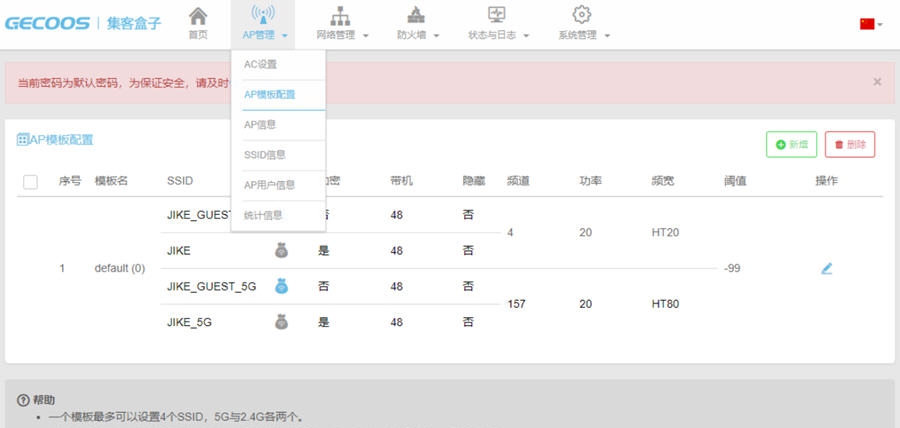
Task: Click the red 删除 delete button
Action: tap(850, 145)
